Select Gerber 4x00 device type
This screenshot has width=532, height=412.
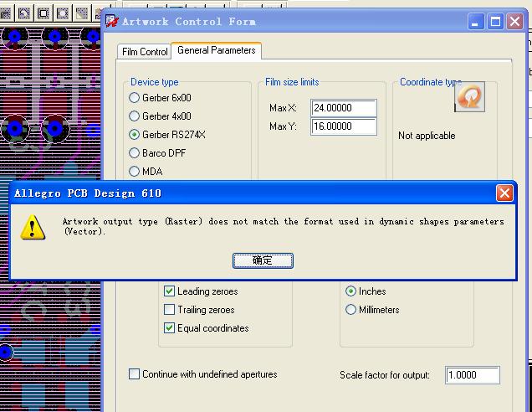(x=135, y=116)
